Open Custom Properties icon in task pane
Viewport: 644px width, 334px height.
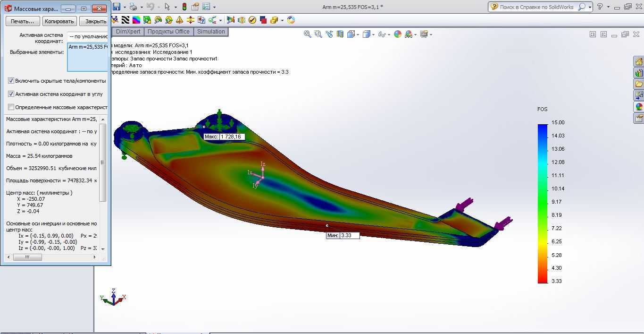click(x=639, y=118)
